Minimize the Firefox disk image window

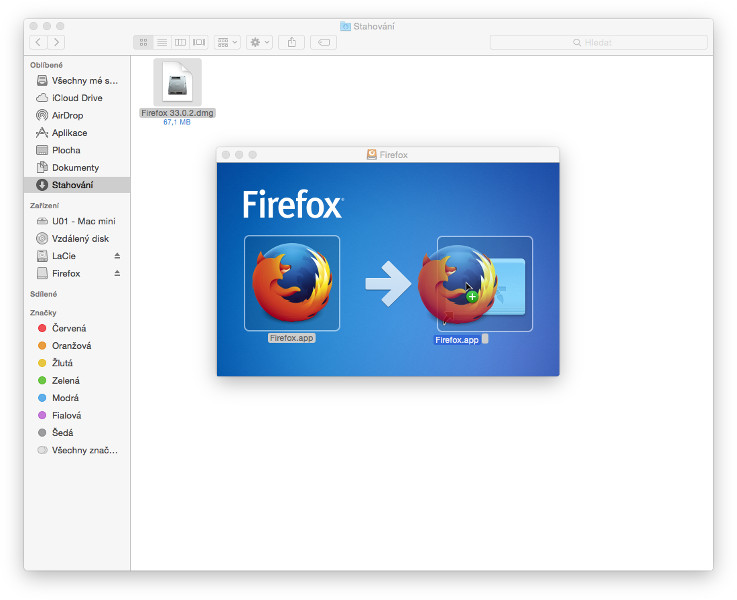[239, 155]
